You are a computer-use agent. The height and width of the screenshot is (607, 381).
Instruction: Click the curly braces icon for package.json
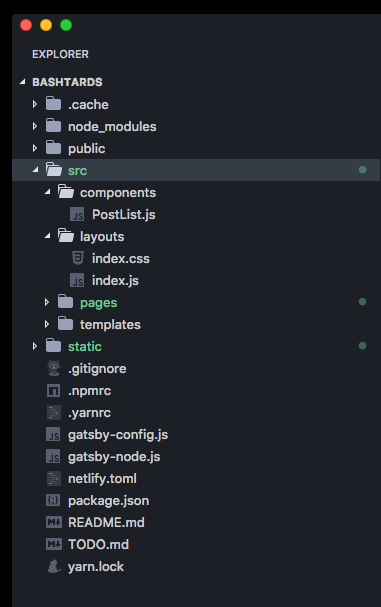pyautogui.click(x=53, y=500)
